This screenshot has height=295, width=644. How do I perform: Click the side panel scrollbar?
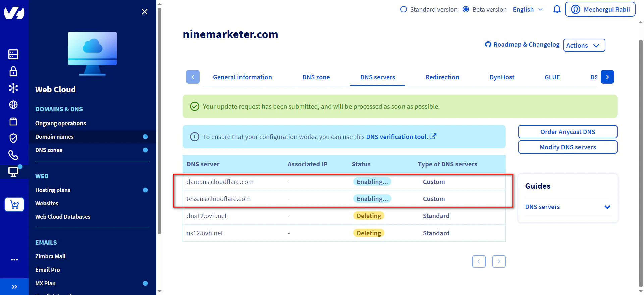tap(159, 121)
